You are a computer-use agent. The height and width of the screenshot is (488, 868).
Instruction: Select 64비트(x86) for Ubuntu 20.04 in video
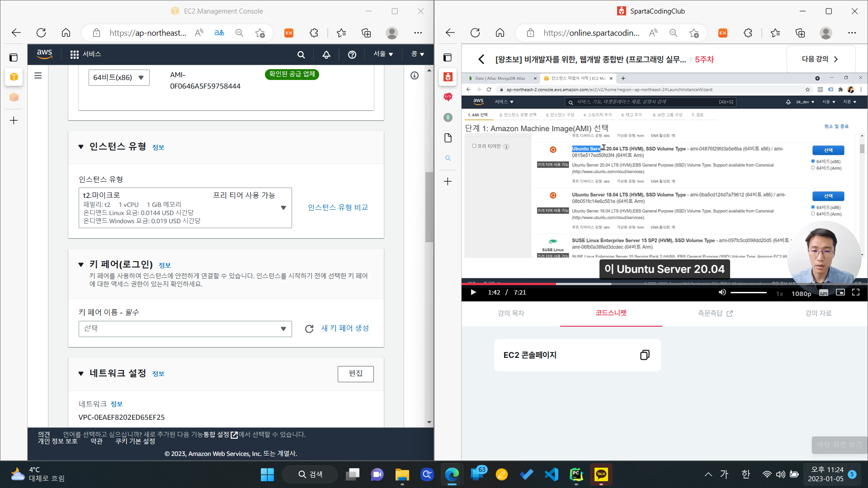coord(813,161)
